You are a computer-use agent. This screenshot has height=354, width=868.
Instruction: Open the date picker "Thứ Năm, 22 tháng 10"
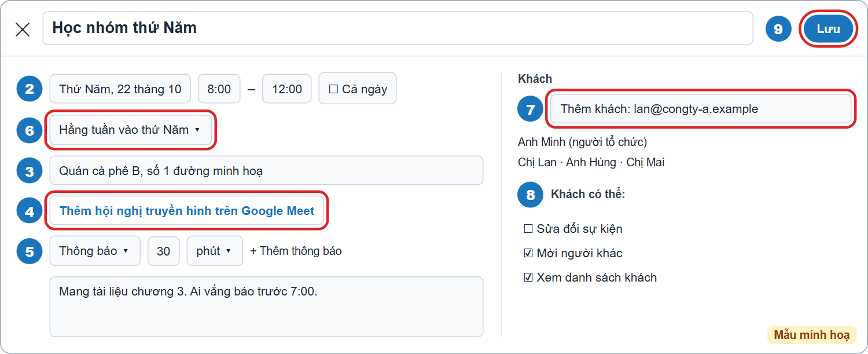tap(120, 89)
